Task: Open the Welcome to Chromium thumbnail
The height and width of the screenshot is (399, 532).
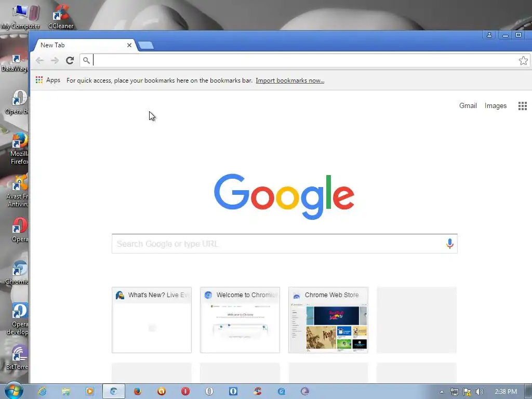Action: pyautogui.click(x=240, y=320)
